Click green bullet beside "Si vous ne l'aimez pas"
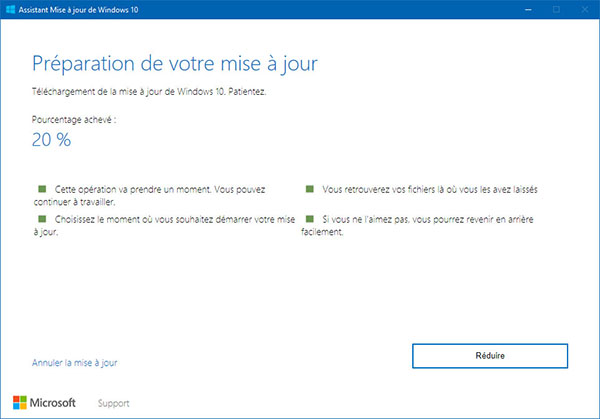The height and width of the screenshot is (419, 600). point(310,217)
